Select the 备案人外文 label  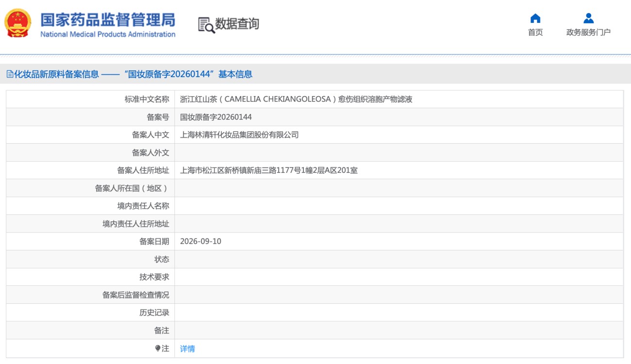point(151,152)
